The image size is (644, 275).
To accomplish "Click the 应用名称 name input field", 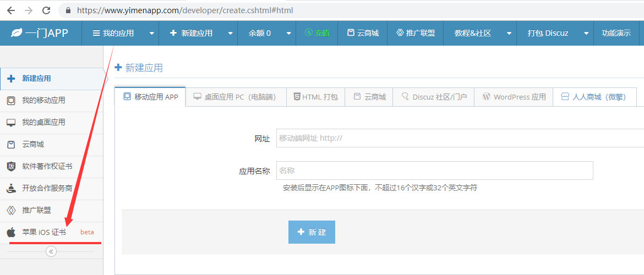I will (434, 170).
